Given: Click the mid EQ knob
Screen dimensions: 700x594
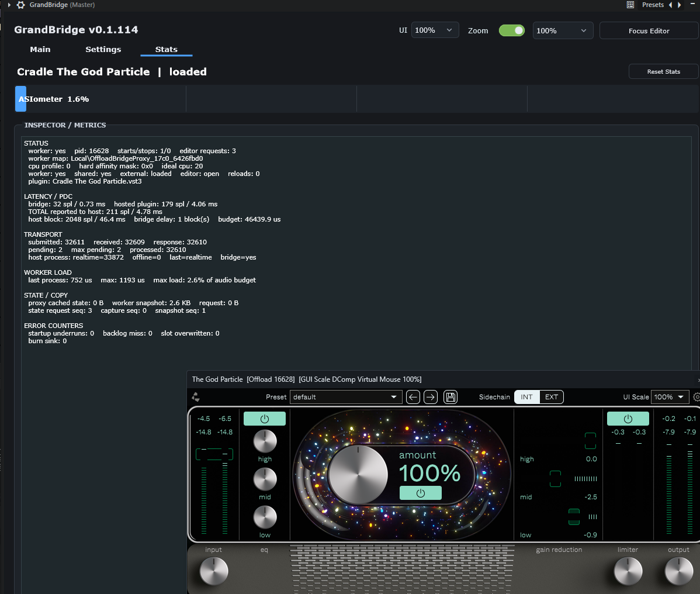Looking at the screenshot, I should (265, 479).
